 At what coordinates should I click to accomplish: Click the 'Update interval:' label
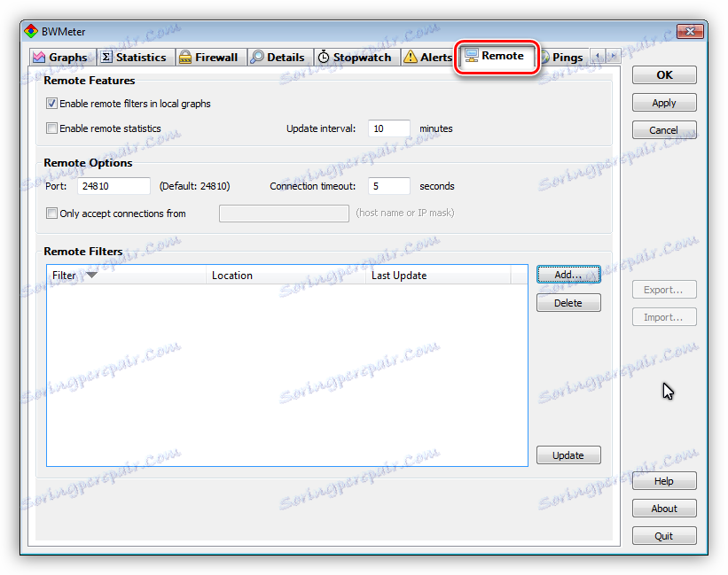321,128
